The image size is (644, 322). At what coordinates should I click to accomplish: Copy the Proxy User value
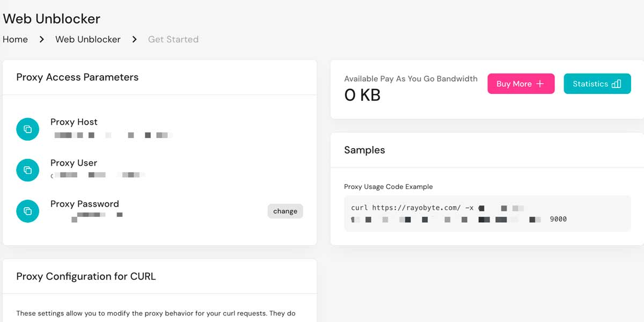pos(27,170)
